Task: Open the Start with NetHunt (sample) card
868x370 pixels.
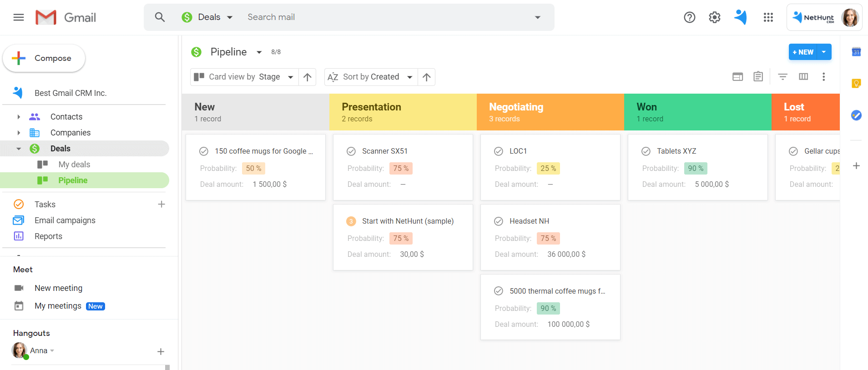Action: click(x=403, y=237)
